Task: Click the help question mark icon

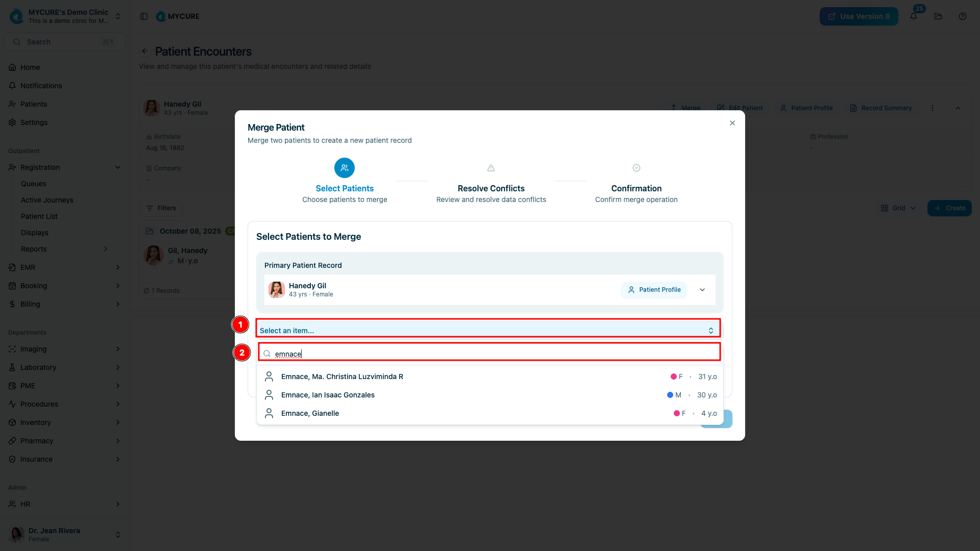Action: [x=963, y=16]
